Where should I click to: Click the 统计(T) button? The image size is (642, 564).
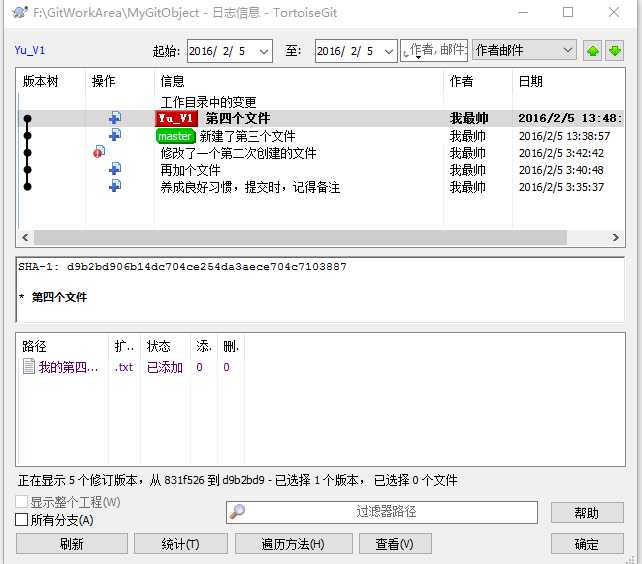coord(181,544)
